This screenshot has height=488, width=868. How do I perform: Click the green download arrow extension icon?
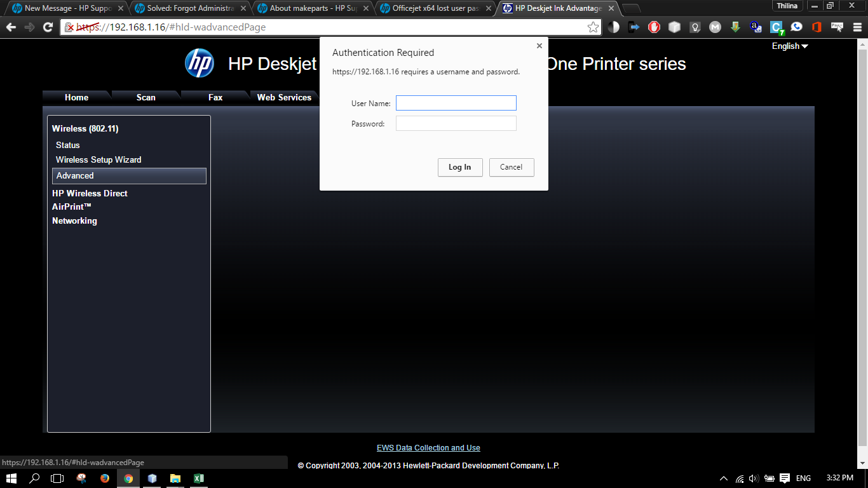[736, 27]
